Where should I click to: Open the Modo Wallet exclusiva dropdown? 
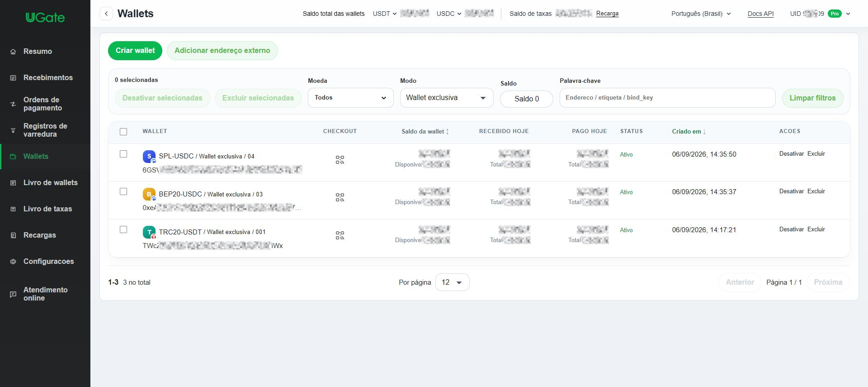point(447,98)
